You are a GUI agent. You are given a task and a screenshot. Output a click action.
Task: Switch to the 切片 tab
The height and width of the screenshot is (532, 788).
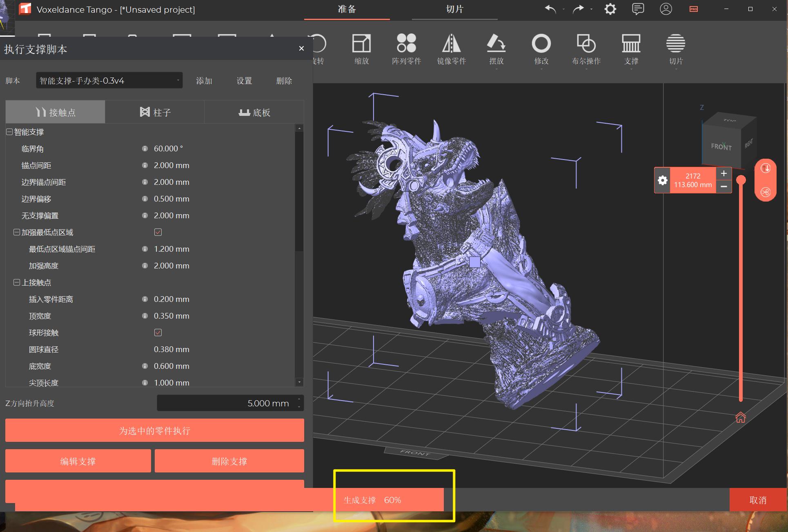454,9
